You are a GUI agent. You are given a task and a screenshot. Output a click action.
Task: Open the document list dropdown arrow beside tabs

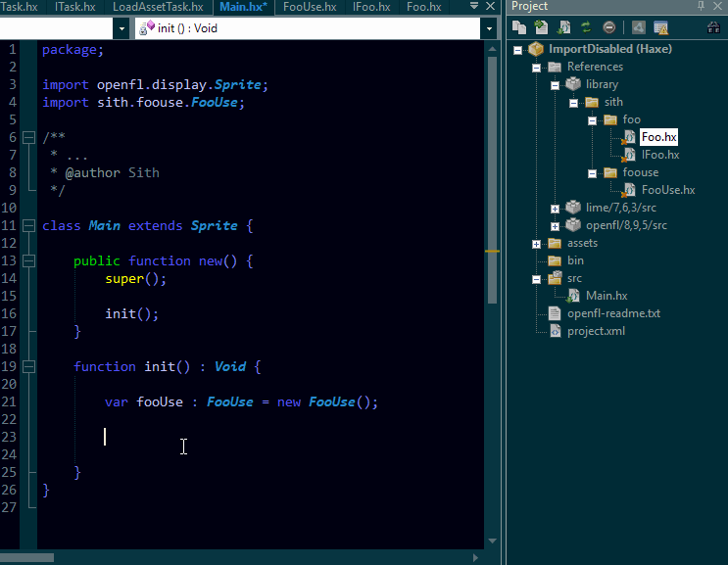point(474,6)
